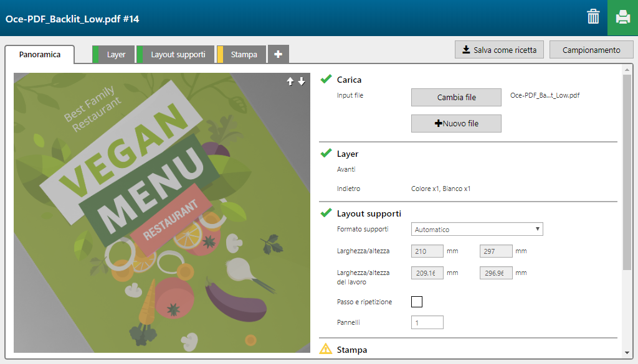Click the job width field 209.16
This screenshot has height=364, width=638.
pyautogui.click(x=427, y=273)
